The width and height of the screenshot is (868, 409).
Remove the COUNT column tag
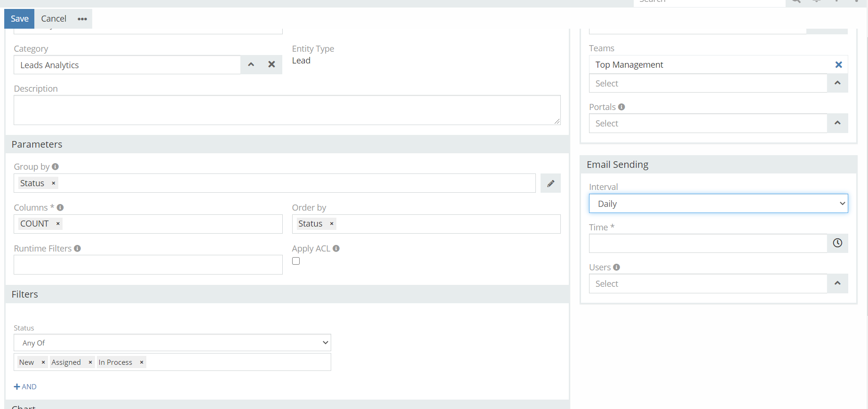(58, 224)
